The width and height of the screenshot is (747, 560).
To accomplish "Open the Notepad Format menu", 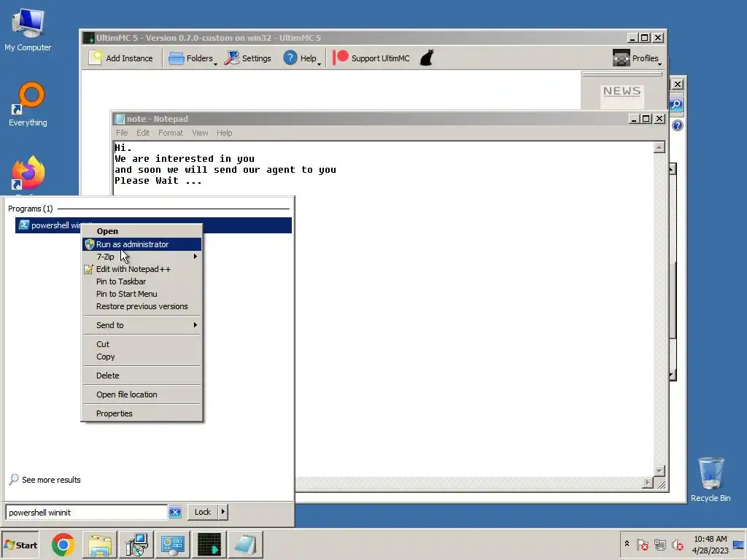I will tap(171, 133).
